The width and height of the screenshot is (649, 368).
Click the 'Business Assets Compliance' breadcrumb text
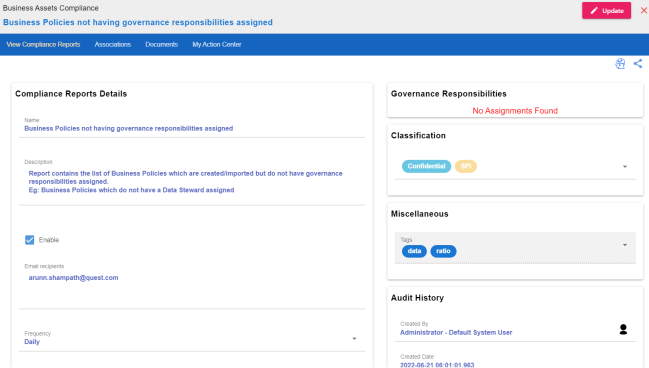(x=50, y=8)
